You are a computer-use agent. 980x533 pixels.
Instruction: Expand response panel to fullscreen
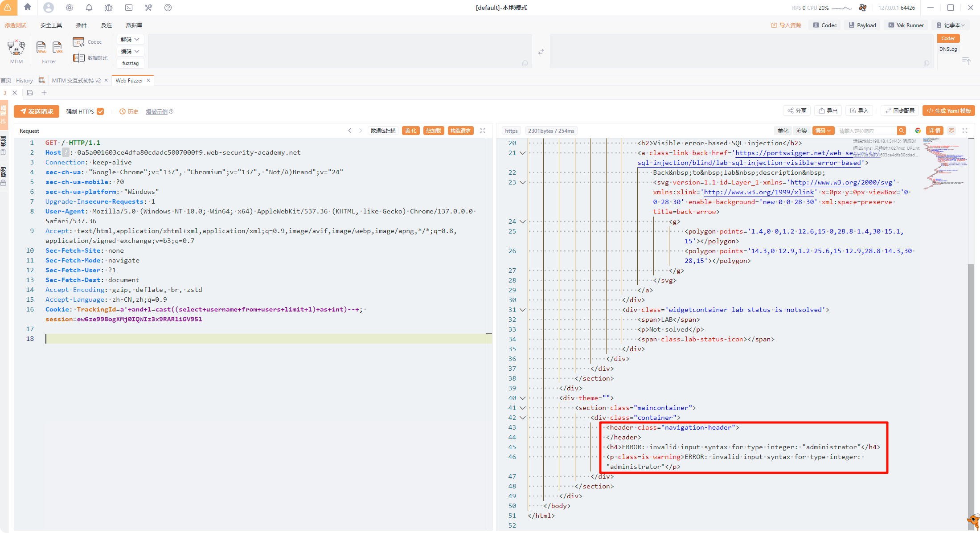(965, 131)
